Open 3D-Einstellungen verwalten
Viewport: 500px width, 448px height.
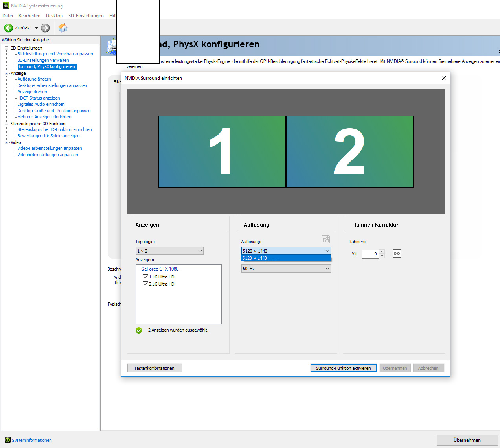pos(43,60)
